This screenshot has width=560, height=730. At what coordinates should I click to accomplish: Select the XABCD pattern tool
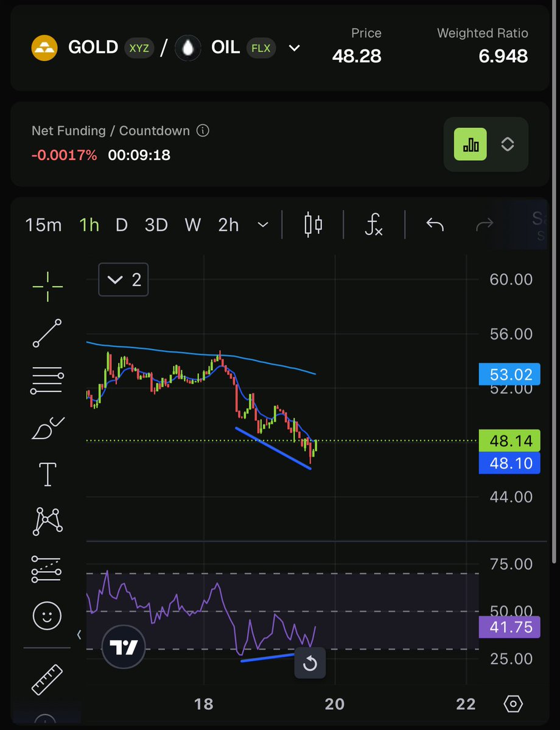point(47,521)
